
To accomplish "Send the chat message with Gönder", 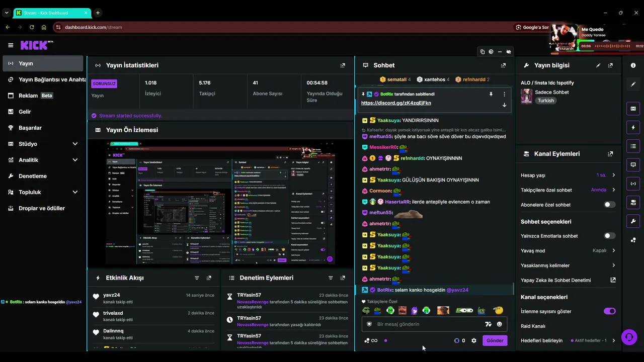I will coord(495,340).
